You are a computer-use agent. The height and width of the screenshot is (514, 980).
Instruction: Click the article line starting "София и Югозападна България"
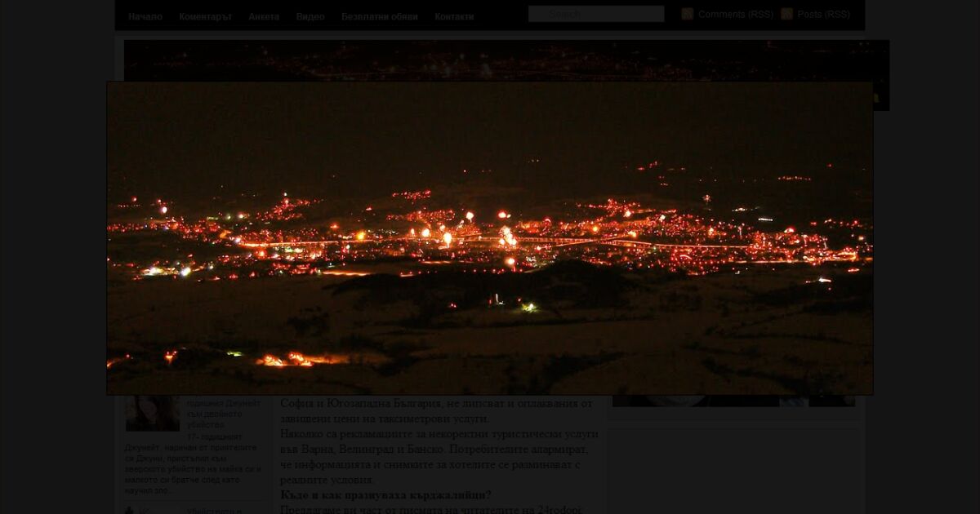(436, 404)
